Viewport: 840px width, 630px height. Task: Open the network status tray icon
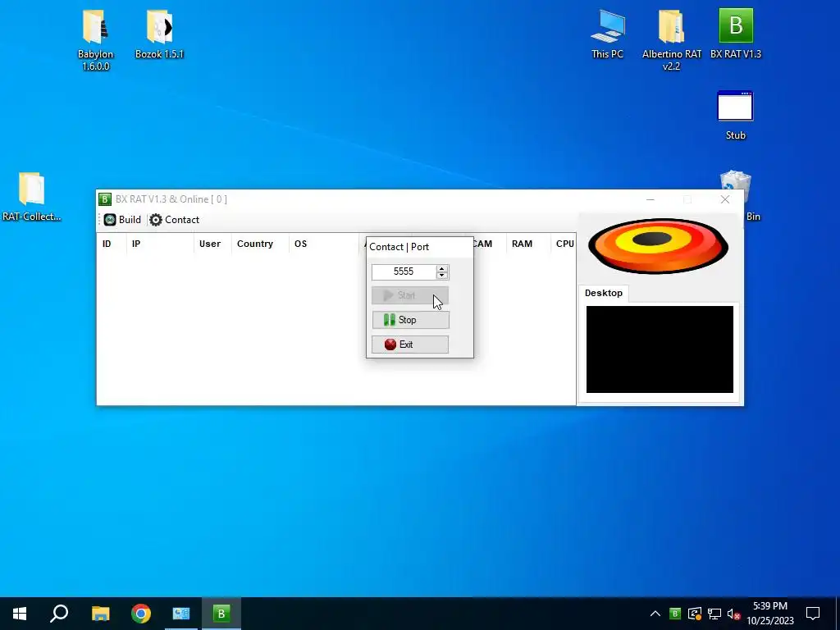coord(714,614)
